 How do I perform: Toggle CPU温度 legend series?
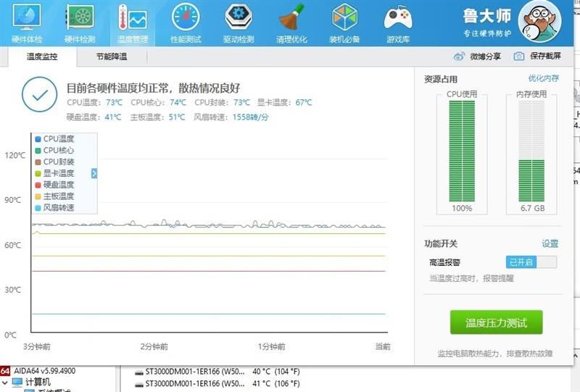pyautogui.click(x=55, y=138)
